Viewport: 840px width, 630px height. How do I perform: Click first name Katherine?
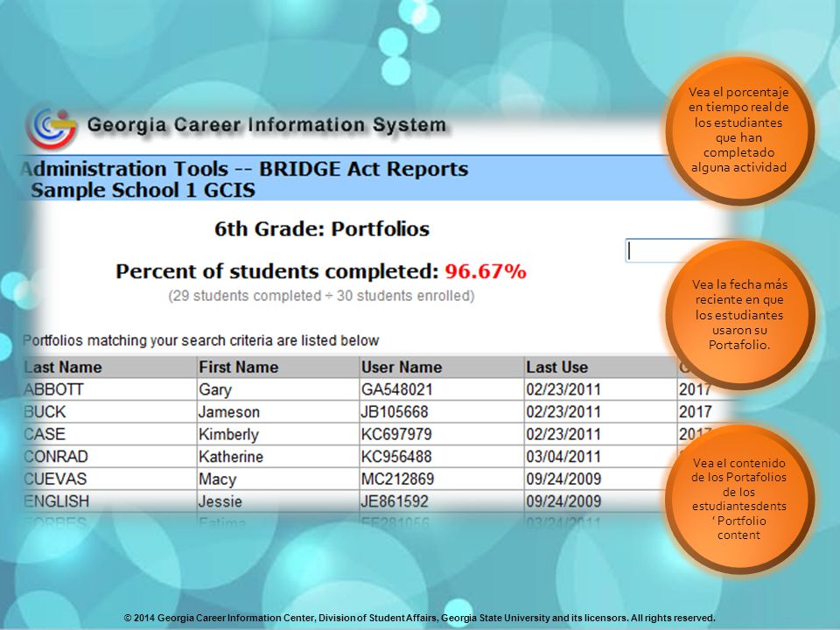point(231,457)
